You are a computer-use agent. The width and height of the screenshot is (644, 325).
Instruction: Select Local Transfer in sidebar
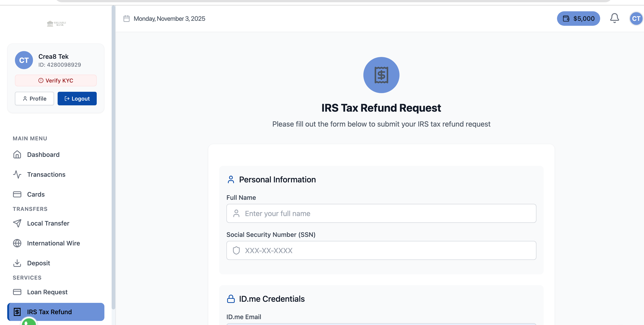tap(48, 223)
